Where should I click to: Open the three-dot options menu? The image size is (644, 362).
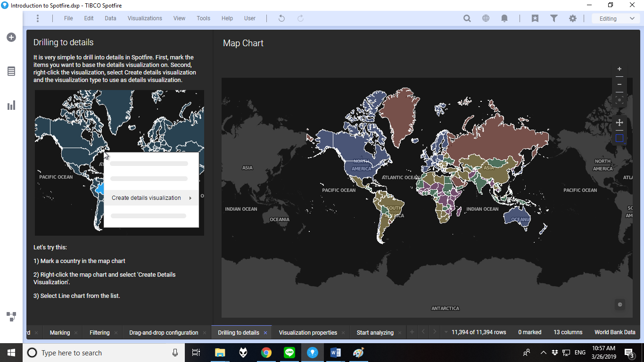point(38,18)
